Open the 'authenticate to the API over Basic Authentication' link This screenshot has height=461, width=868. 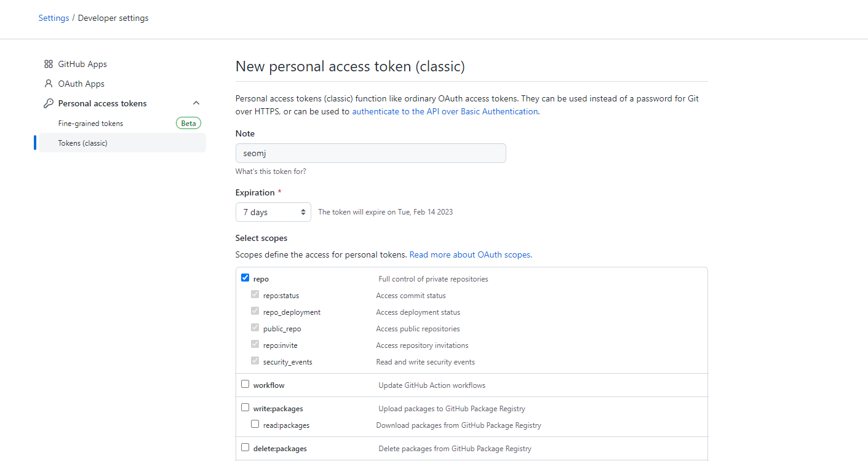point(445,111)
